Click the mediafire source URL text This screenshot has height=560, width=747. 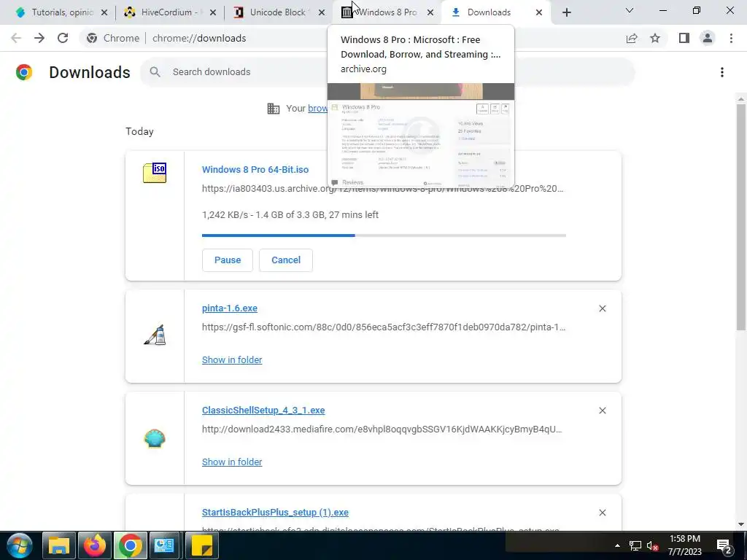[382, 429]
